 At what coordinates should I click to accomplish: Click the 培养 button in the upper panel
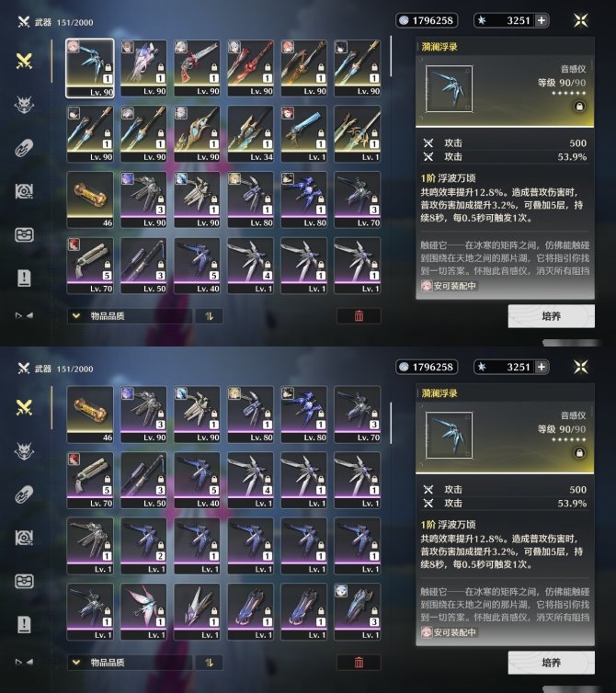[551, 316]
